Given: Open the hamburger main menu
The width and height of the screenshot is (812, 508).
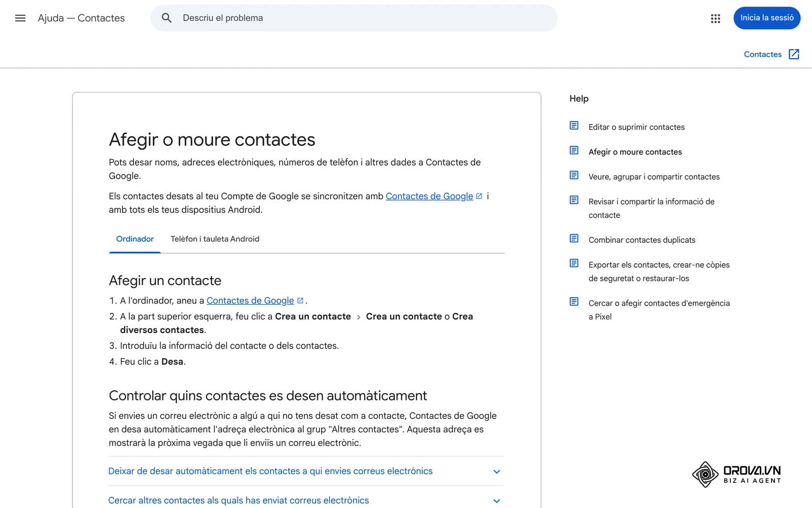Looking at the screenshot, I should coord(20,18).
